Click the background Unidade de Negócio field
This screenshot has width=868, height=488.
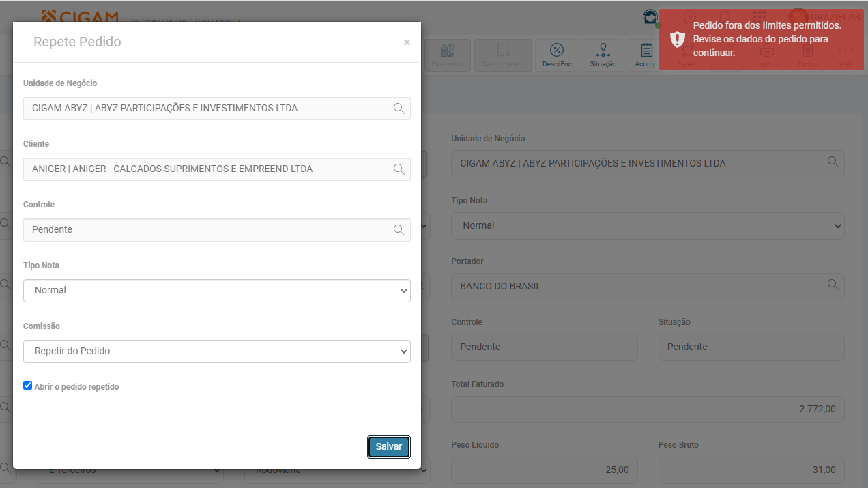(x=648, y=164)
